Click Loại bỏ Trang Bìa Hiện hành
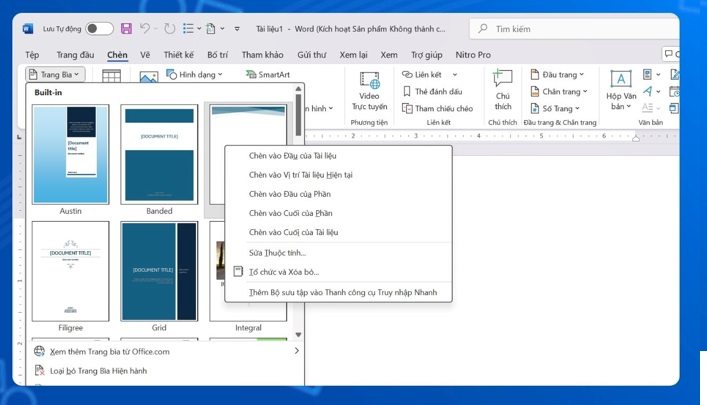The width and height of the screenshot is (707, 405). (x=98, y=371)
